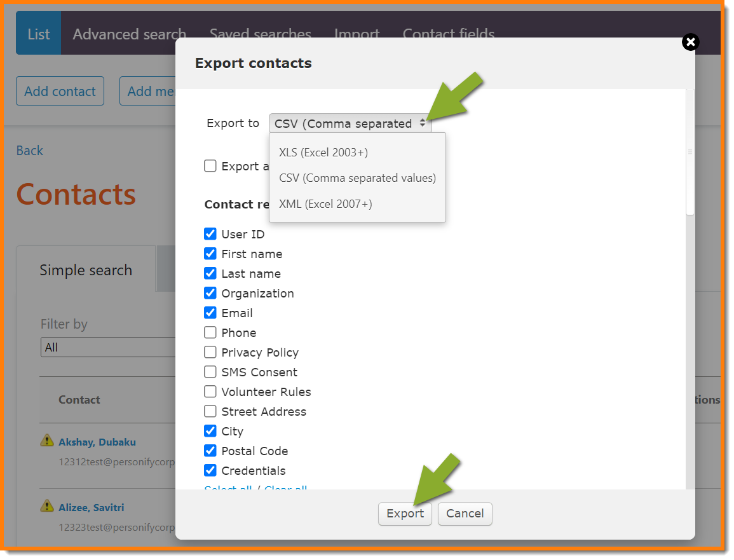Open the Export to format dropdown
734x560 pixels.
click(x=350, y=123)
